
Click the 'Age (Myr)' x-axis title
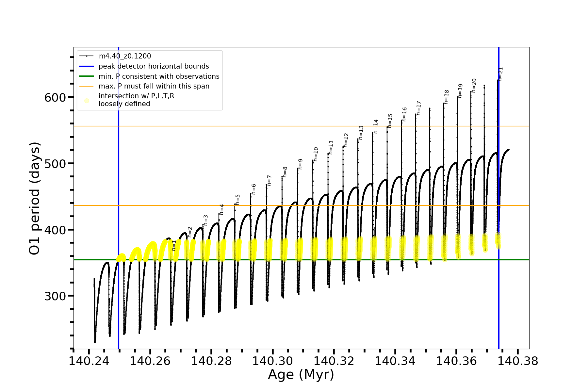pos(301,375)
